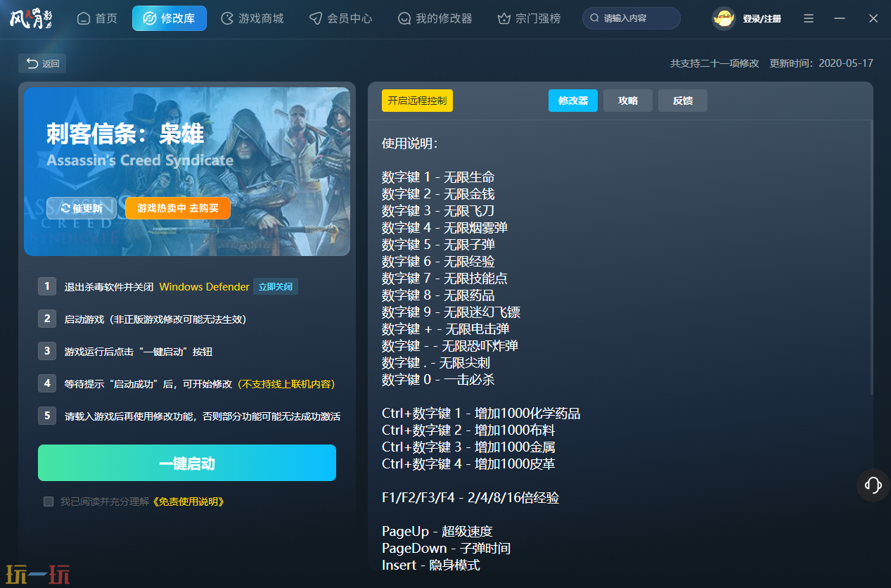Click 数字键 1 - 无限生命 line
The image size is (891, 588).
coord(438,177)
